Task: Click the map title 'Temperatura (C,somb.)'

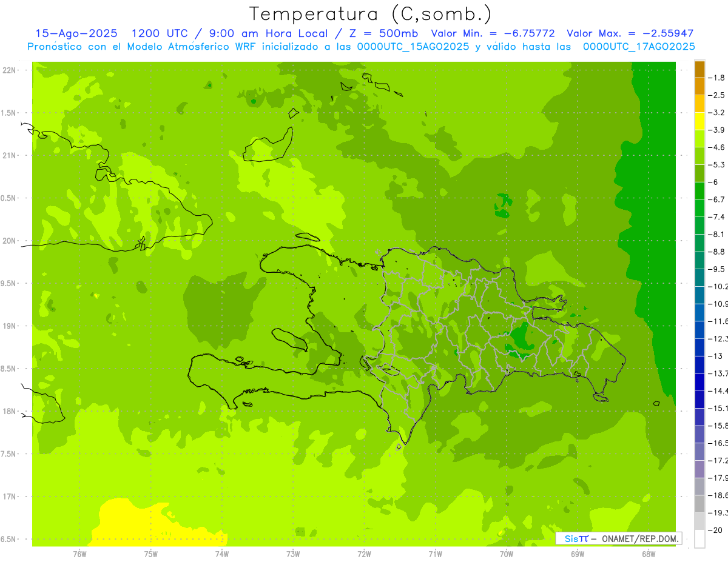Action: point(371,14)
